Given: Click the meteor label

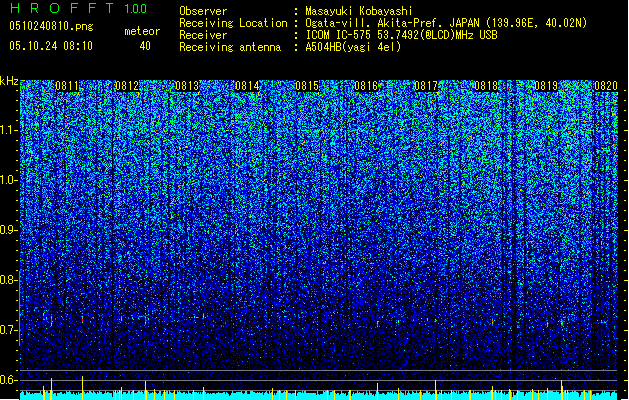Looking at the screenshot, I should (x=142, y=31).
